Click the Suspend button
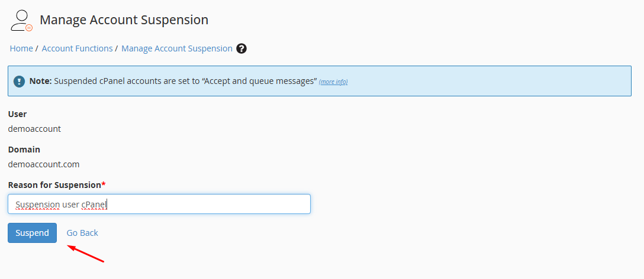The width and height of the screenshot is (644, 279). tap(32, 233)
